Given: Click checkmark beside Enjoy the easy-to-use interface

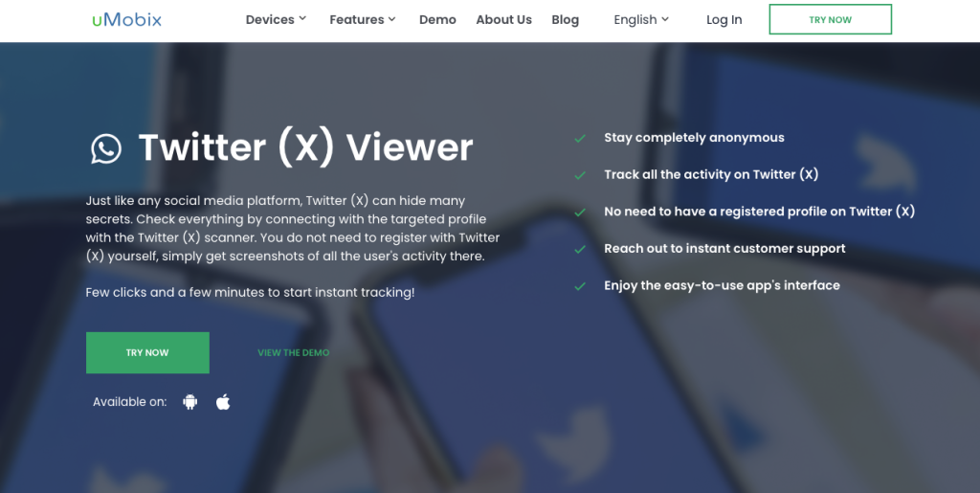Looking at the screenshot, I should click(580, 285).
